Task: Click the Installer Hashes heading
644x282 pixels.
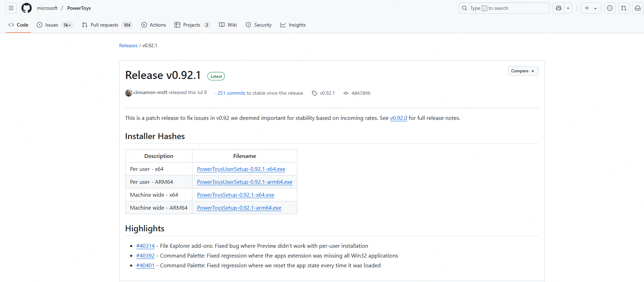Action: click(155, 136)
